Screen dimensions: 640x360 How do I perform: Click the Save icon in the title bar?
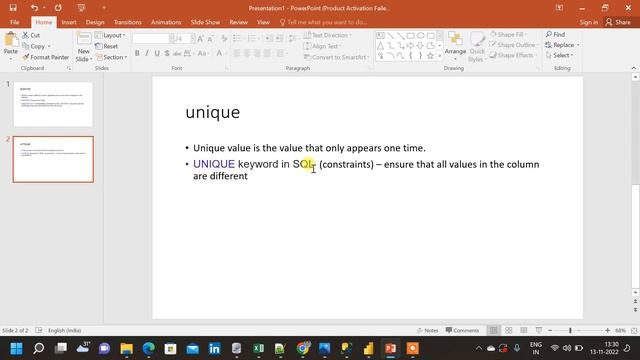(13, 8)
